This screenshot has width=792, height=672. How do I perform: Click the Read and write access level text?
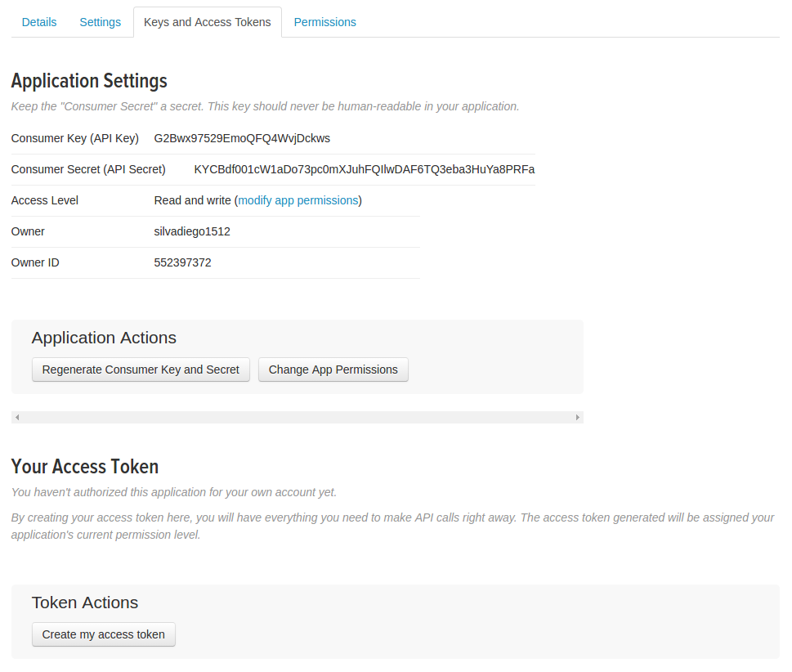192,200
